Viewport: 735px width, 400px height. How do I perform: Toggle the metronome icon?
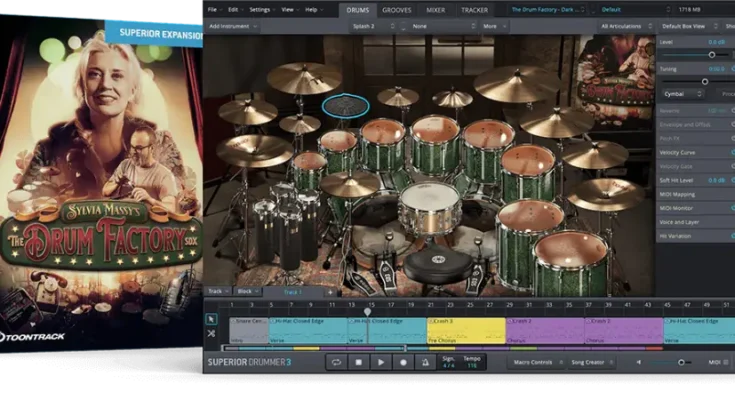click(x=427, y=362)
